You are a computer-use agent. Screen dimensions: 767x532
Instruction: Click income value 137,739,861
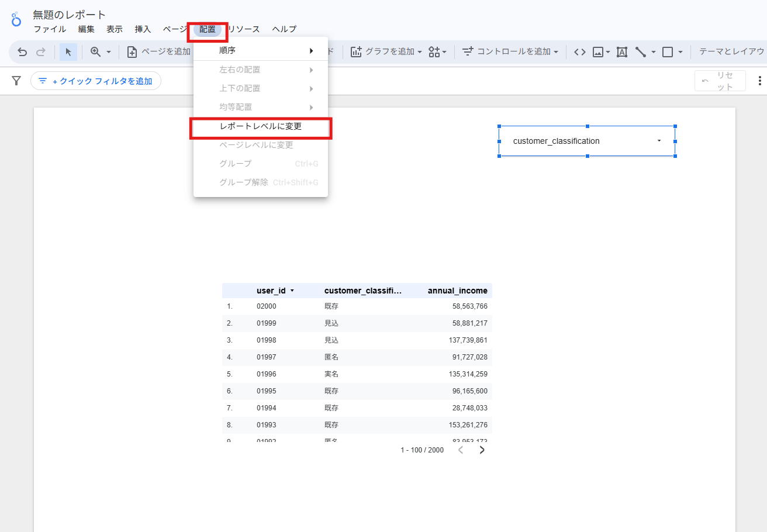pyautogui.click(x=468, y=340)
